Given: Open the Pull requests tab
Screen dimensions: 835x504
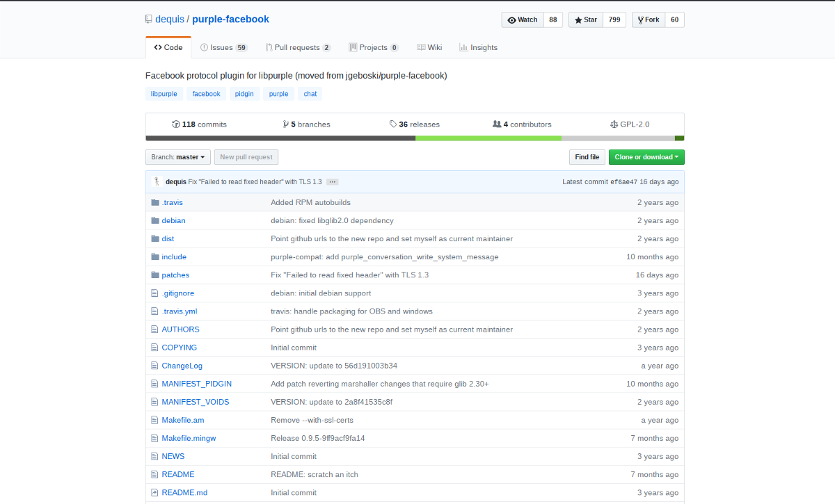Looking at the screenshot, I should click(x=297, y=47).
